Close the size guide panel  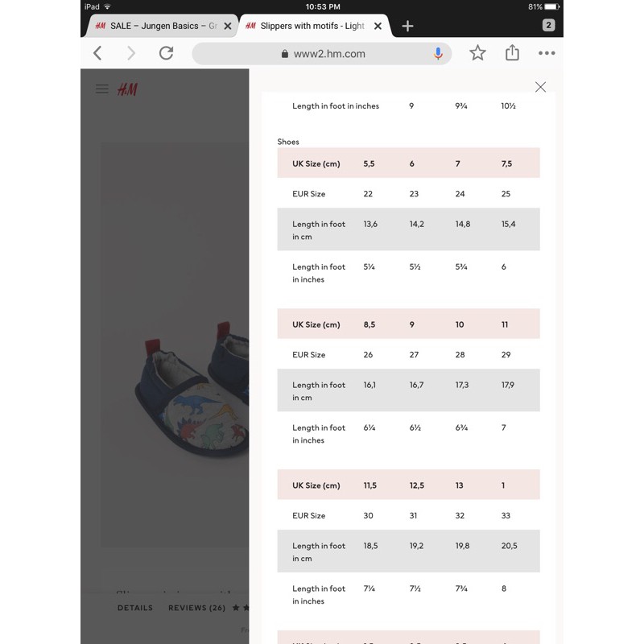540,87
